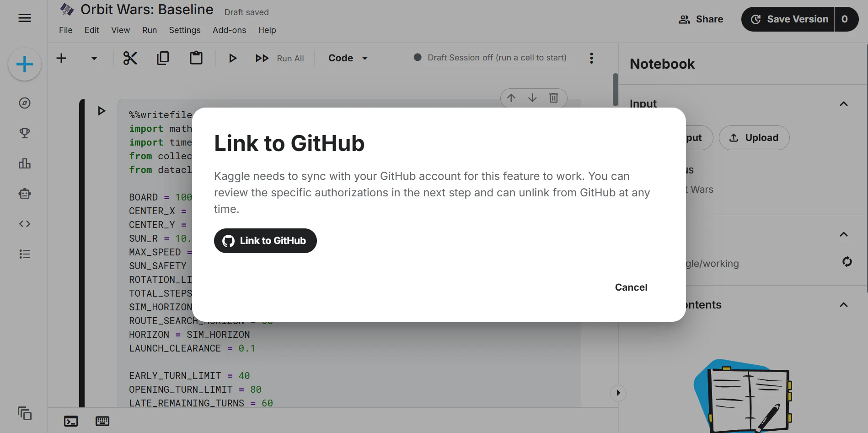The height and width of the screenshot is (433, 868).
Task: Open the Edit menu
Action: pyautogui.click(x=91, y=30)
